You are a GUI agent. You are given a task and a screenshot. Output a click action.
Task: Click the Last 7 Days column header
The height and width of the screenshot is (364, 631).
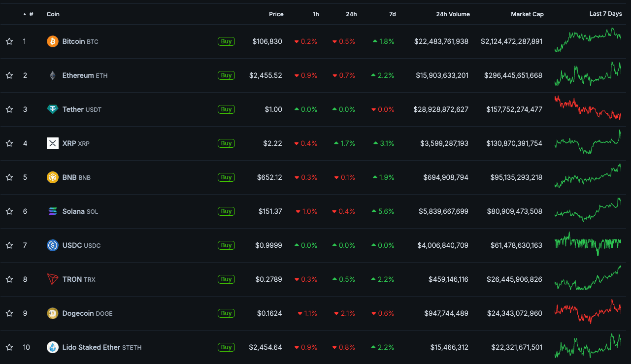[605, 14]
